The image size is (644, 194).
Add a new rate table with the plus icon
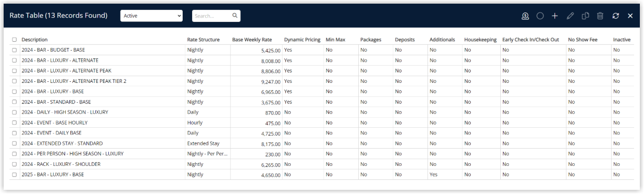point(555,16)
